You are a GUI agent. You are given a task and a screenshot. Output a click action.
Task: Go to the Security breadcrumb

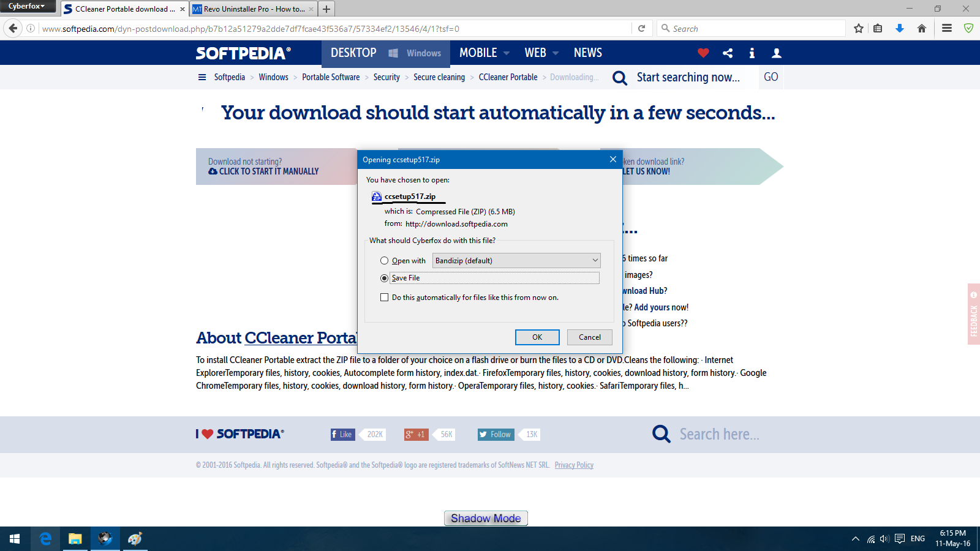point(386,77)
